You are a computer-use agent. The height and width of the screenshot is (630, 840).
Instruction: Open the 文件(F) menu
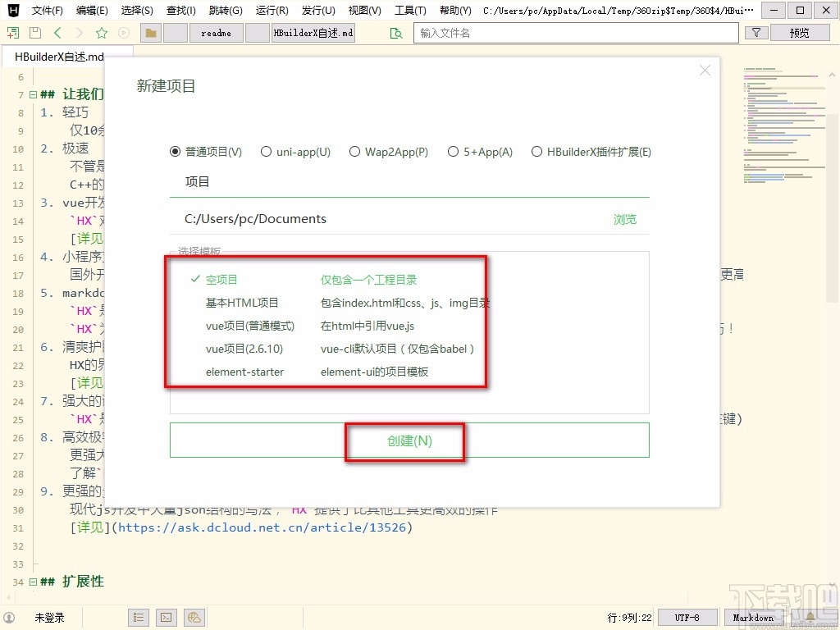pos(47,10)
